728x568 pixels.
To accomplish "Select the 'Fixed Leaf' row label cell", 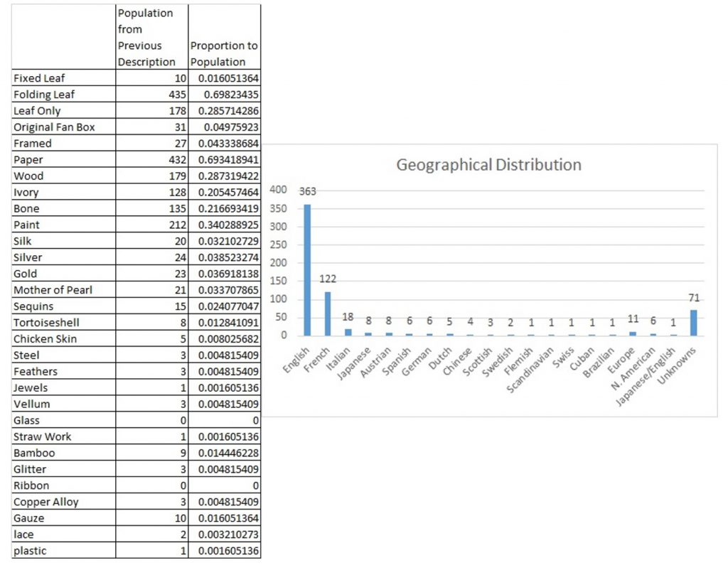I will pos(63,78).
